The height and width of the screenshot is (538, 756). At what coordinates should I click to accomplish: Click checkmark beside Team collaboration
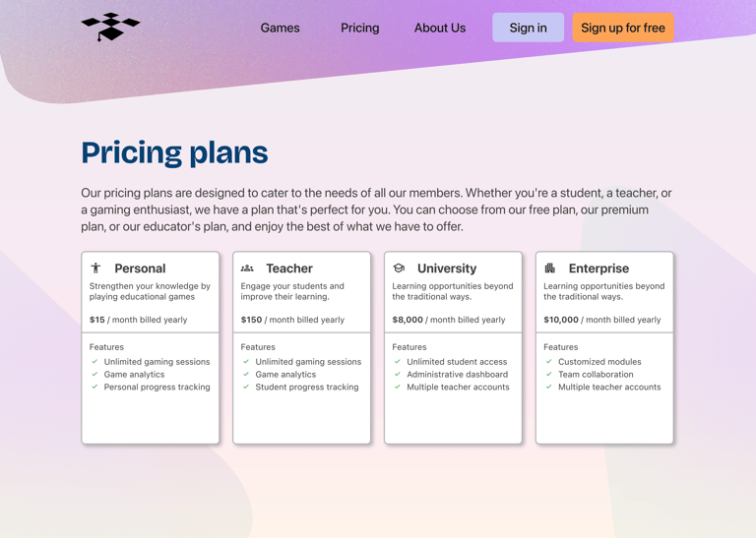(x=549, y=374)
